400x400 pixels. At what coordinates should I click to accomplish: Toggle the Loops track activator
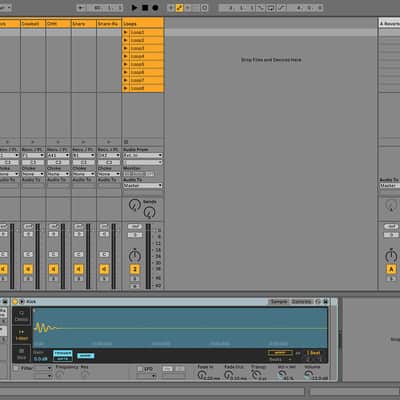(x=135, y=269)
